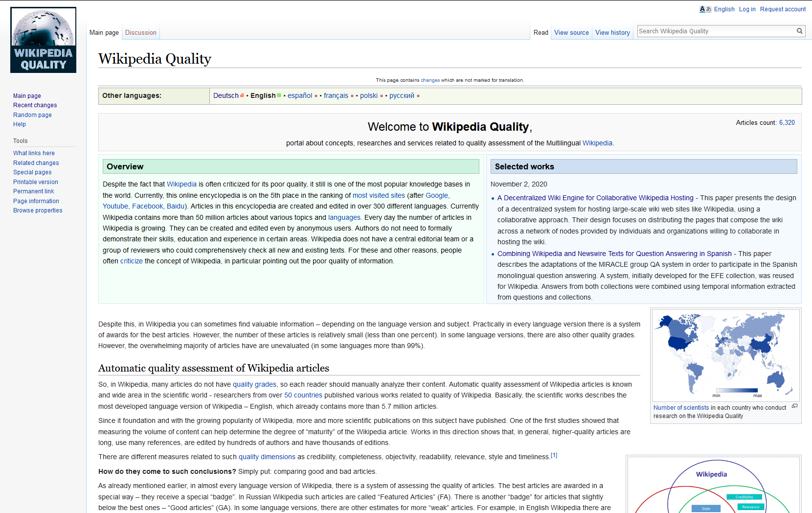Open the 'quality dimensions' link

tap(267, 457)
